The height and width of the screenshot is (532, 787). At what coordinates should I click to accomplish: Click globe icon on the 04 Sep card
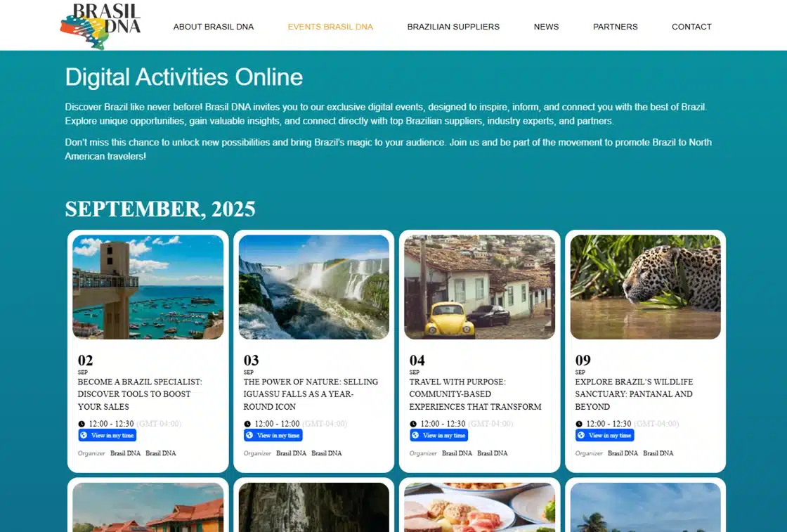pyautogui.click(x=415, y=435)
